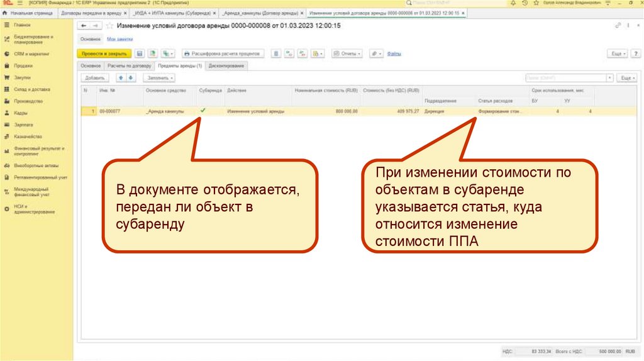Image resolution: width=644 pixels, height=361 pixels.
Task: Click the Дт/Кт postings icon
Action: tap(289, 54)
